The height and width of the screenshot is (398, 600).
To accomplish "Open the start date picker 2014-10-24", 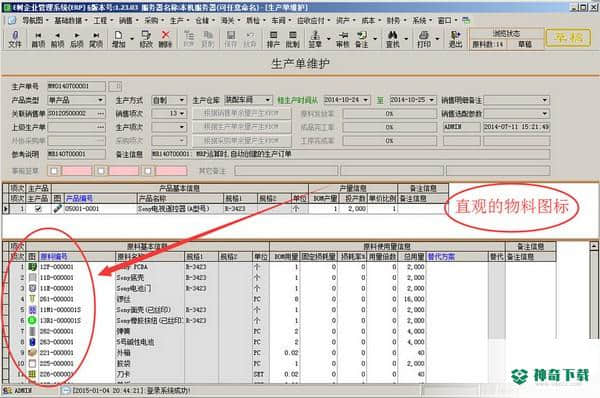I will (366, 100).
